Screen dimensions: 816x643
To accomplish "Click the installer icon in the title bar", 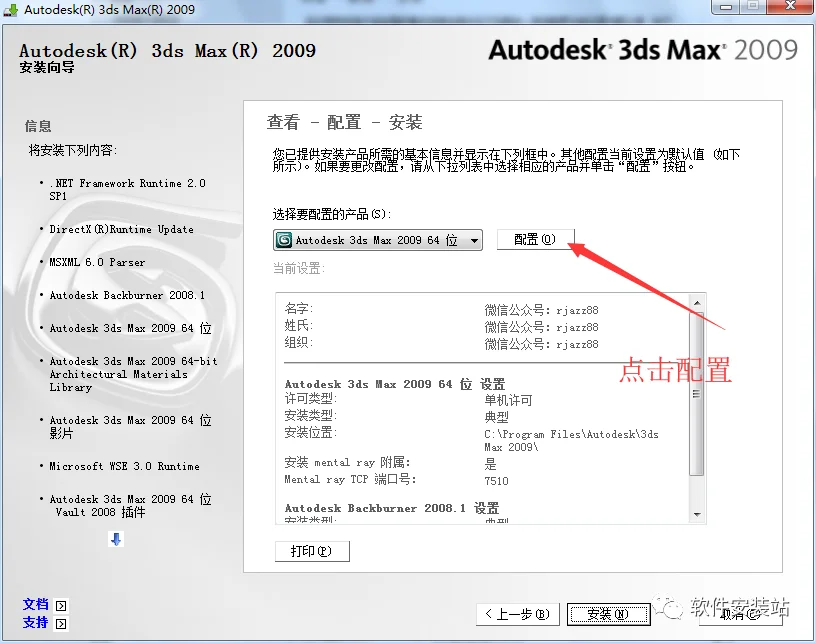I will (10, 10).
